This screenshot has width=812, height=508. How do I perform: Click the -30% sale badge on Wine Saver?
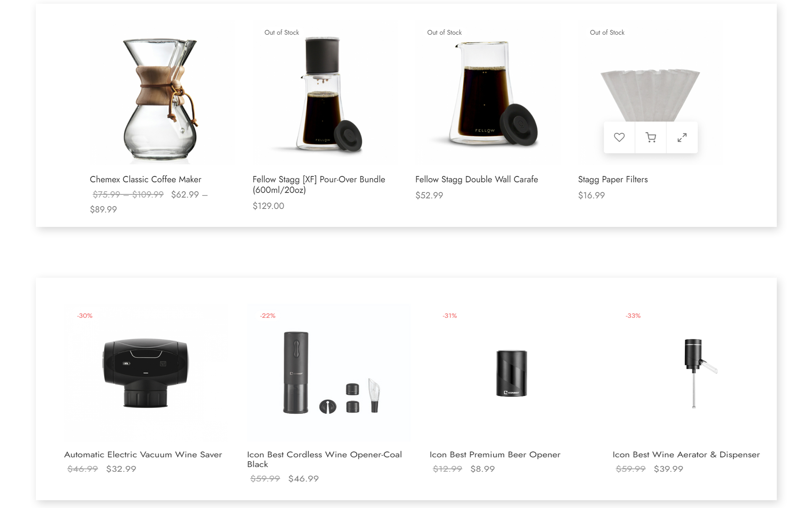click(x=85, y=316)
